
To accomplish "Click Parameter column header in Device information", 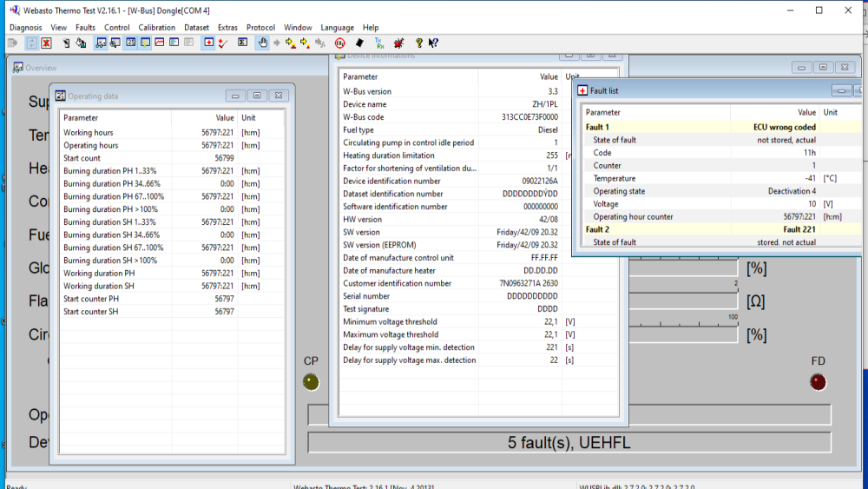I will pyautogui.click(x=409, y=76).
